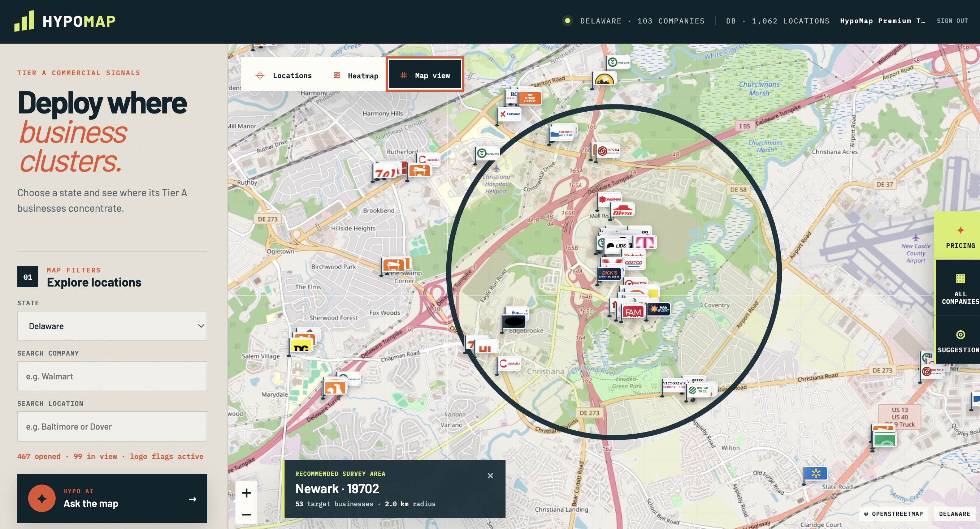Viewport: 980px width, 529px height.
Task: Click the Search Company input field
Action: (112, 377)
